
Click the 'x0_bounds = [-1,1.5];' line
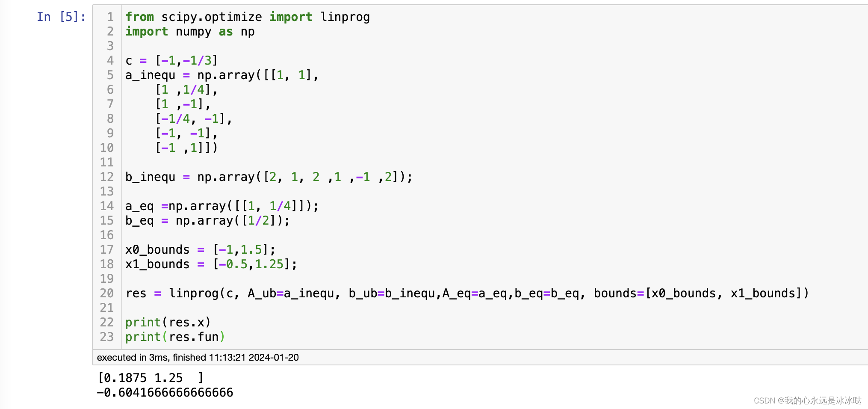201,250
